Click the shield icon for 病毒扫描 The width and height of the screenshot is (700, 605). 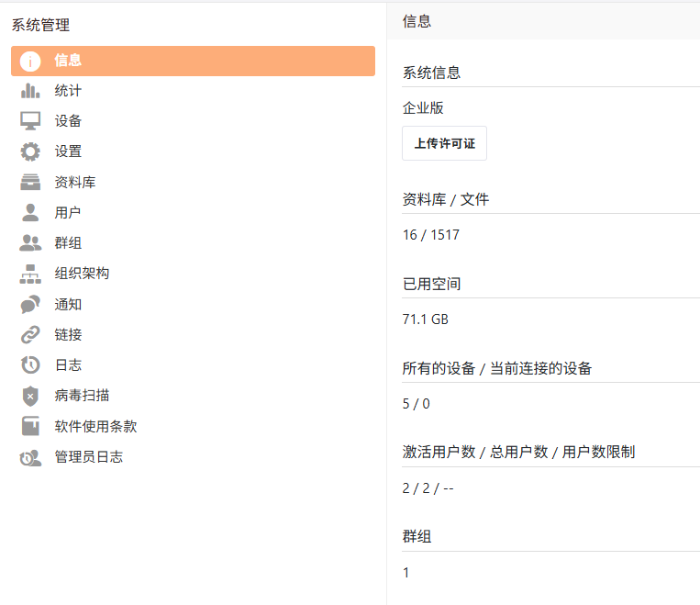(30, 396)
